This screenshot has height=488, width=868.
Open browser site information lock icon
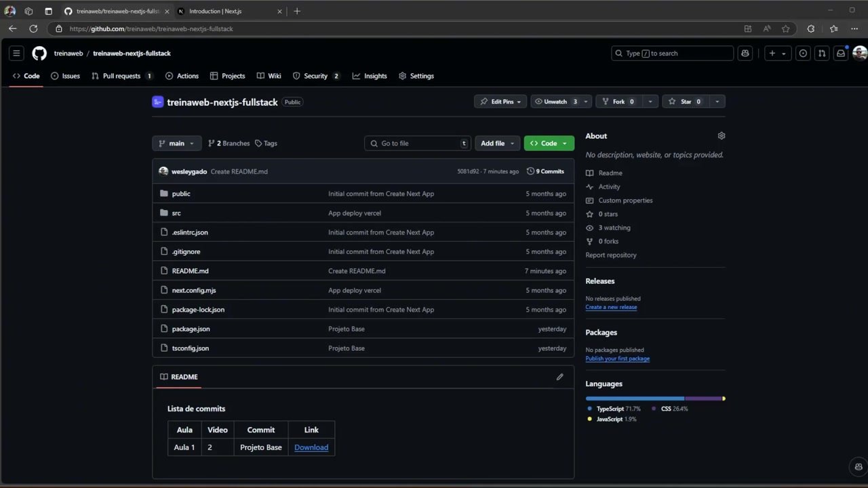click(x=59, y=28)
